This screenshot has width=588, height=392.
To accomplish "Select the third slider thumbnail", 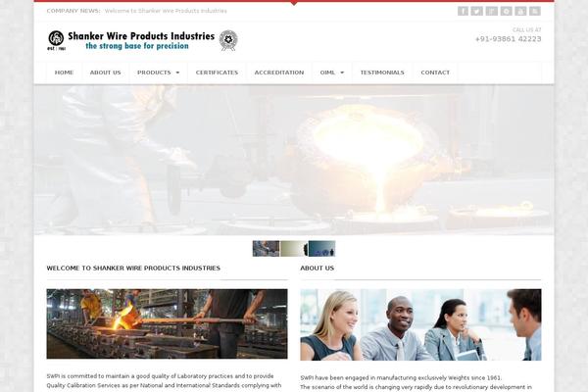I will click(321, 249).
